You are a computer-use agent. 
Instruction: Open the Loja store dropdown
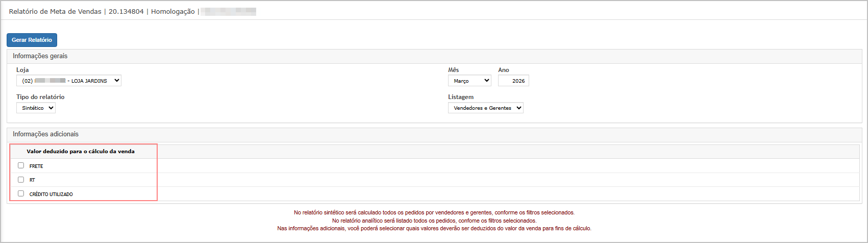point(69,81)
